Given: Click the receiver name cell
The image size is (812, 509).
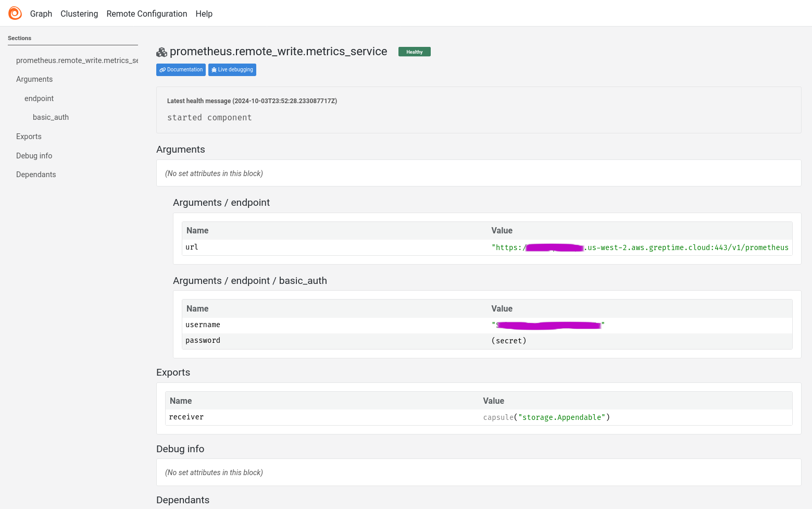Looking at the screenshot, I should click(186, 417).
